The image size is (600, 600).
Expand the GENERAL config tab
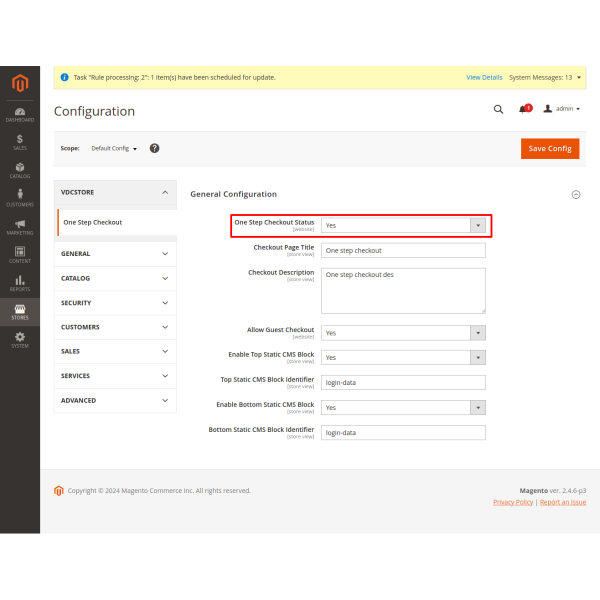pos(116,254)
